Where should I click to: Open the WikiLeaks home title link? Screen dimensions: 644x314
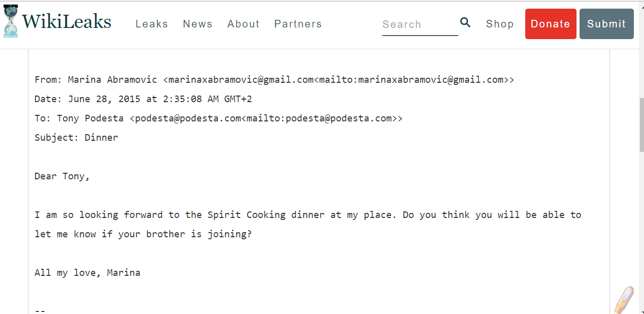point(66,22)
